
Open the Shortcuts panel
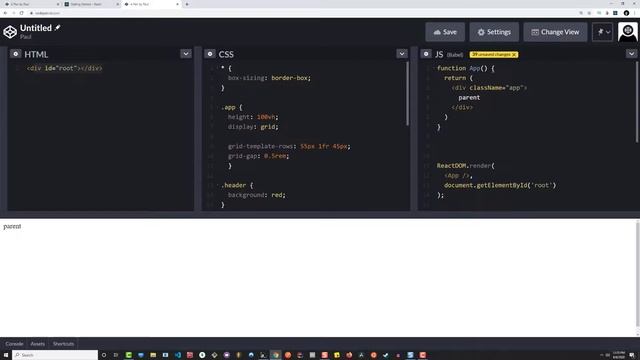coord(63,344)
